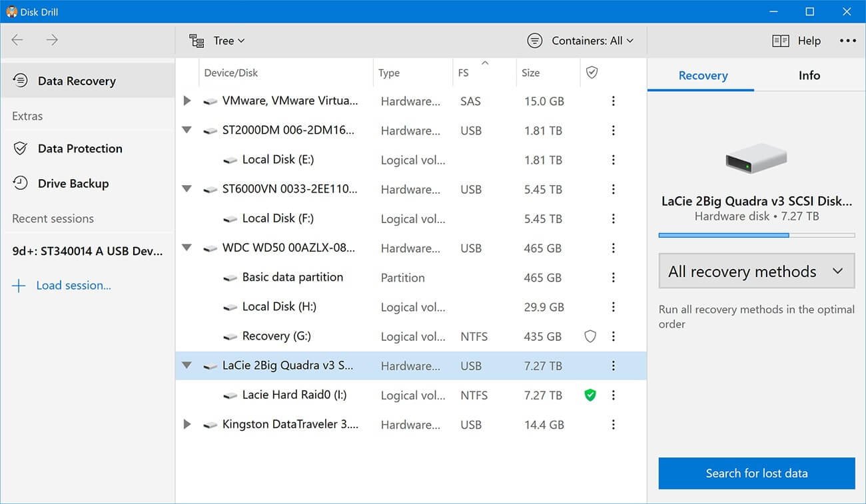Open the three-dots more menu in title bar
Viewport: 866px width, 504px height.
(x=848, y=41)
